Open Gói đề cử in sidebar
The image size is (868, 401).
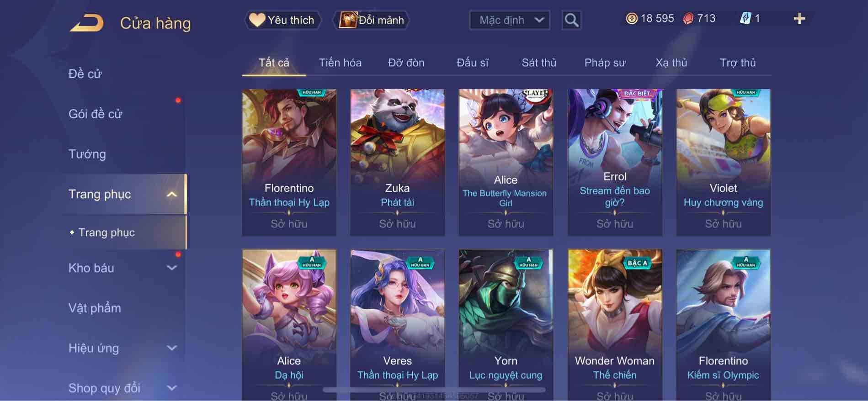pyautogui.click(x=96, y=114)
